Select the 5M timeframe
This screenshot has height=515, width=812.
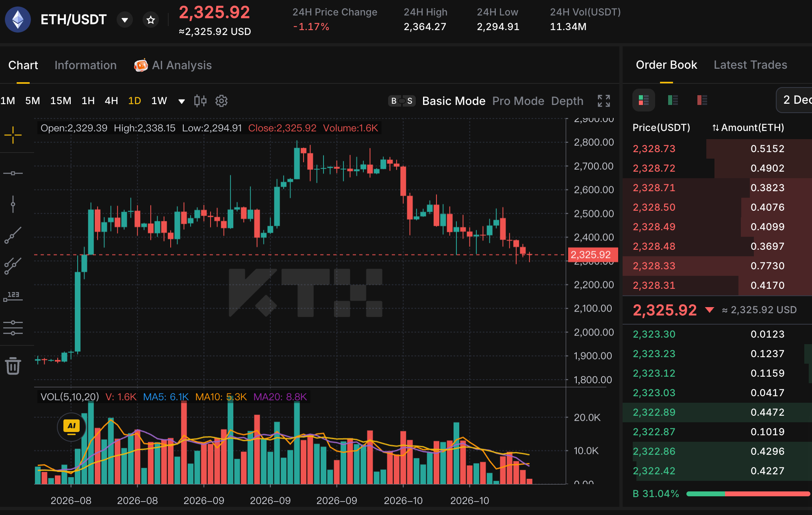(33, 100)
